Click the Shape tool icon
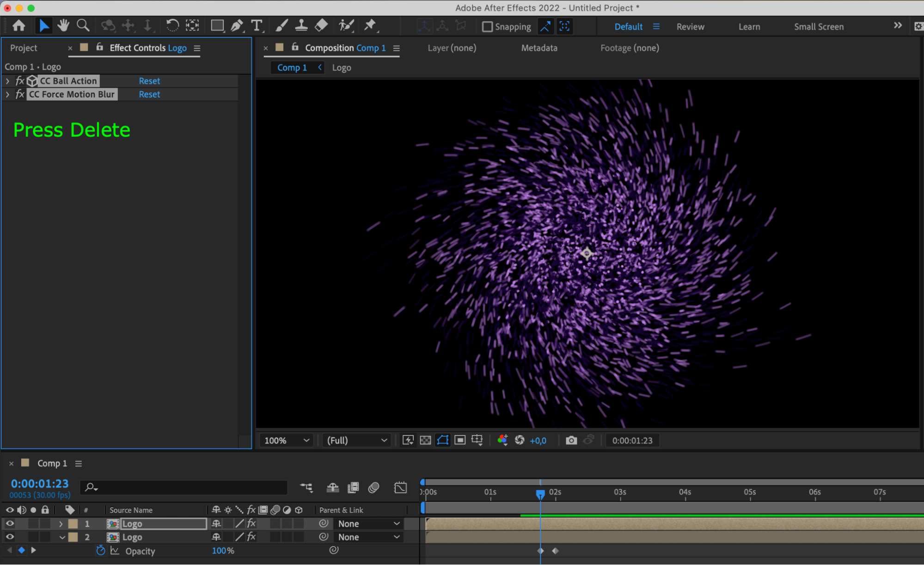The width and height of the screenshot is (924, 565). [x=217, y=26]
